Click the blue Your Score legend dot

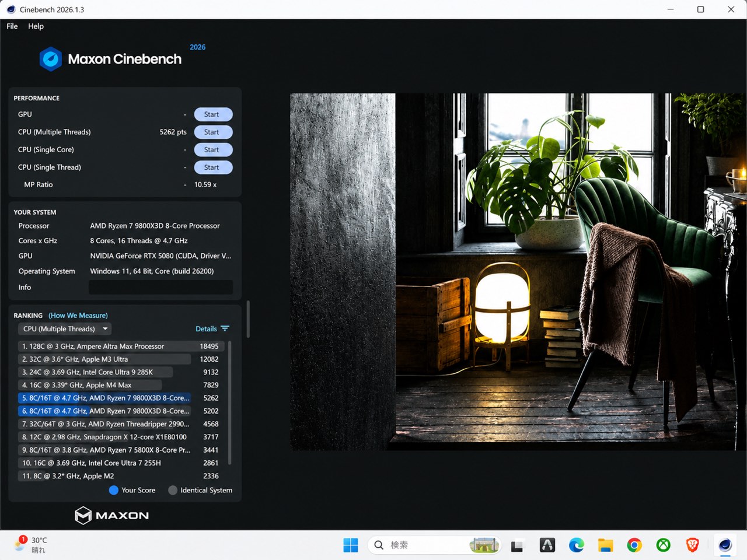(x=114, y=490)
